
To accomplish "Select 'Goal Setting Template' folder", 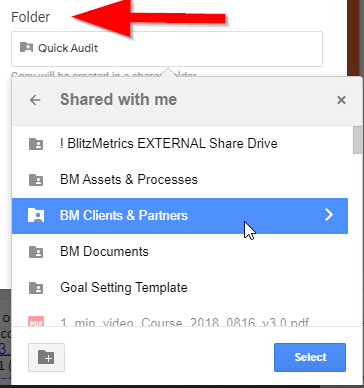I will click(x=180, y=288).
